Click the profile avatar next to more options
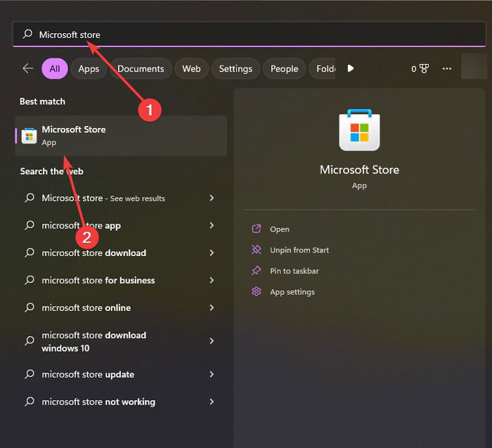 (474, 66)
